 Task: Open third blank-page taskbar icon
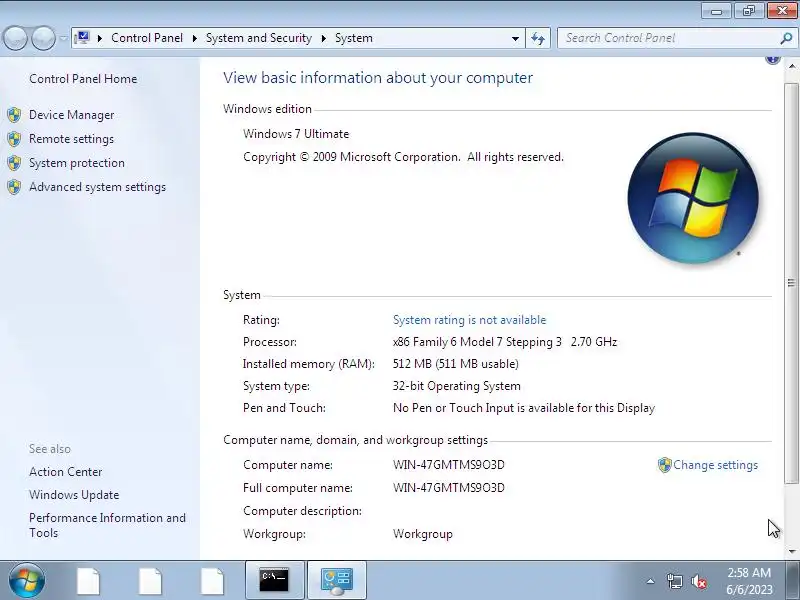pyautogui.click(x=212, y=581)
